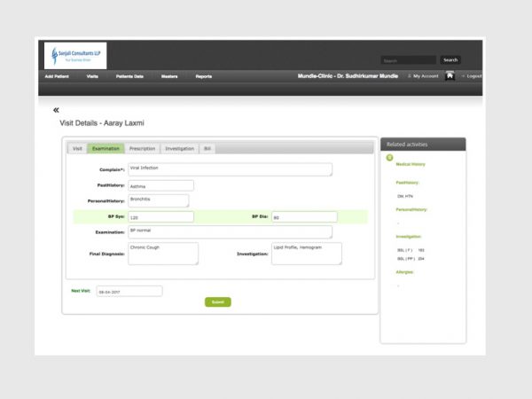Open the Patients Data menu
Screen dimensions: 532x399
click(129, 76)
